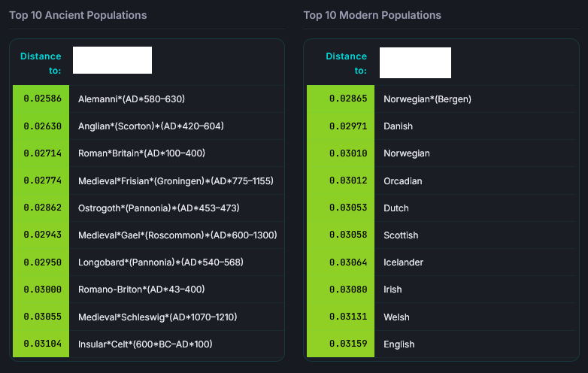Click distance value 0.03104

coord(42,344)
